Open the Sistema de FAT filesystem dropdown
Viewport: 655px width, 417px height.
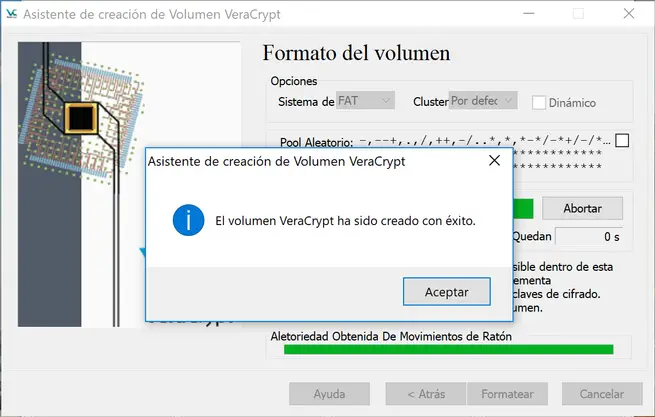pyautogui.click(x=365, y=101)
